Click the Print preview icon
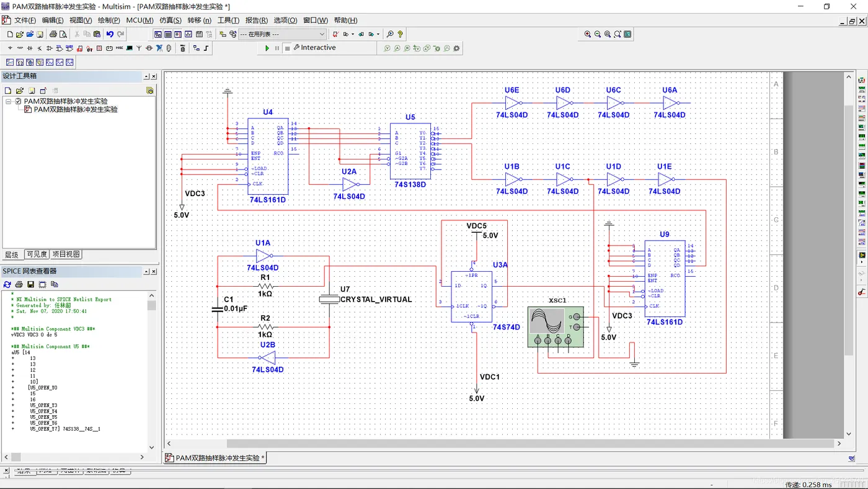 point(63,34)
